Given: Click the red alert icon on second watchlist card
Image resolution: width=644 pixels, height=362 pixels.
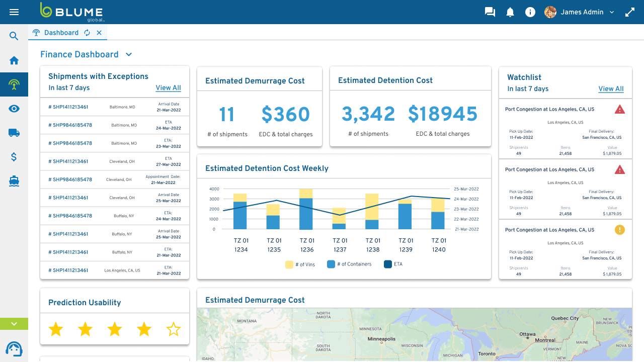Looking at the screenshot, I should click(620, 169).
